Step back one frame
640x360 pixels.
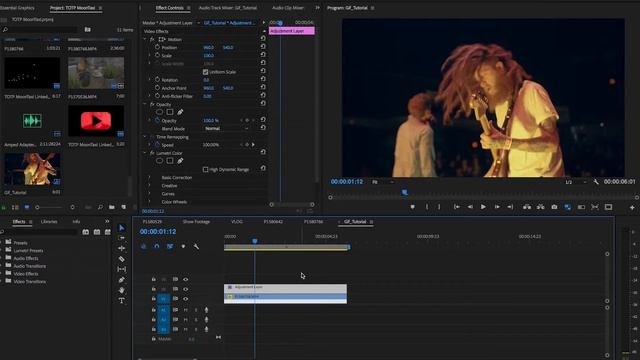(470, 207)
